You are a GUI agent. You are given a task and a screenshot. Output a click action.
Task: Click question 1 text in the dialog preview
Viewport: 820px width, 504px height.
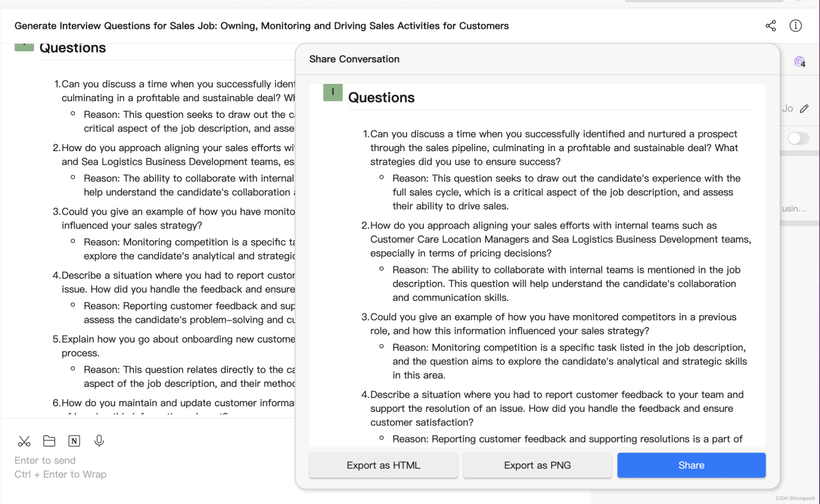[554, 148]
